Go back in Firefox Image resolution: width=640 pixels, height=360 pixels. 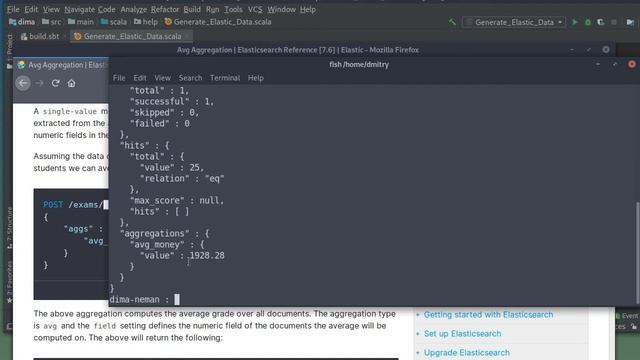point(23,83)
